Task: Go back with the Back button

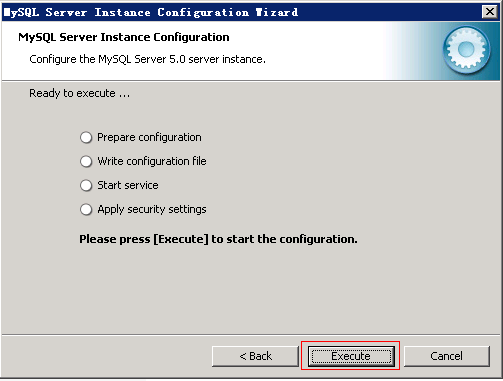Action: pos(255,356)
